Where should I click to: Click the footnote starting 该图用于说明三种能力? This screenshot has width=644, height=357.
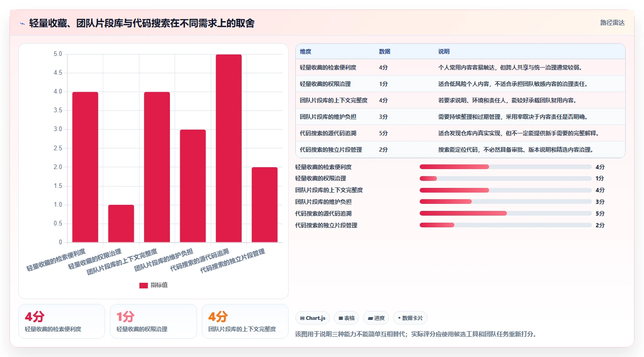tap(416, 334)
